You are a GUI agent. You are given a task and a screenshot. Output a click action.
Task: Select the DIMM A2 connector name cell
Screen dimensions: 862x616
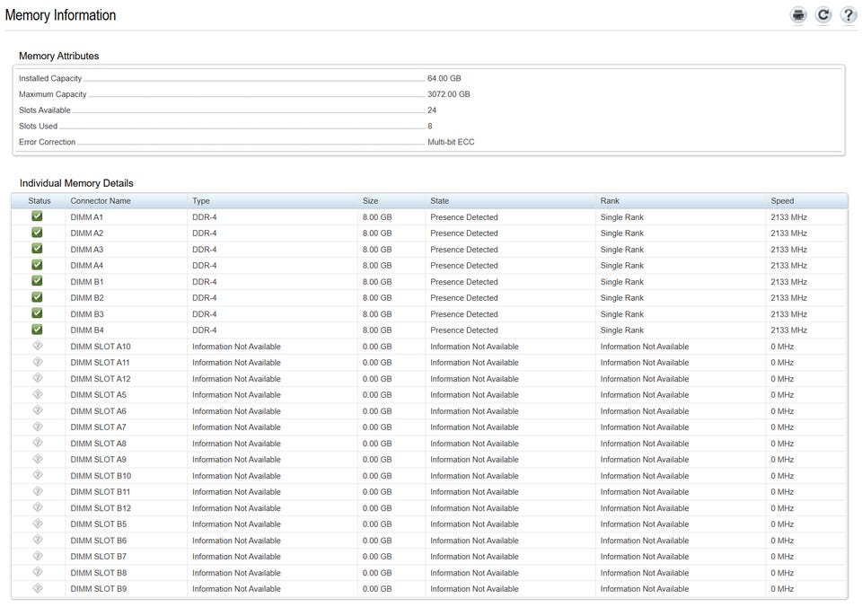[x=87, y=233]
